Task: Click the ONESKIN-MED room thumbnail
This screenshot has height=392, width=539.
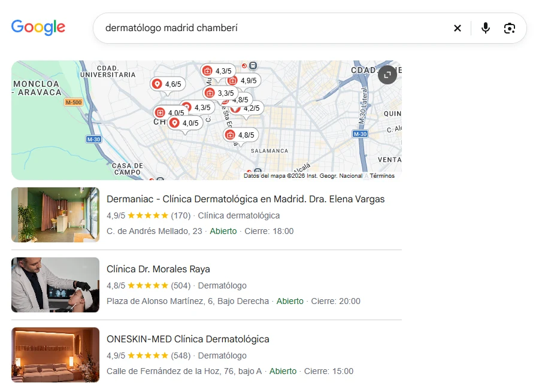Action: [55, 355]
